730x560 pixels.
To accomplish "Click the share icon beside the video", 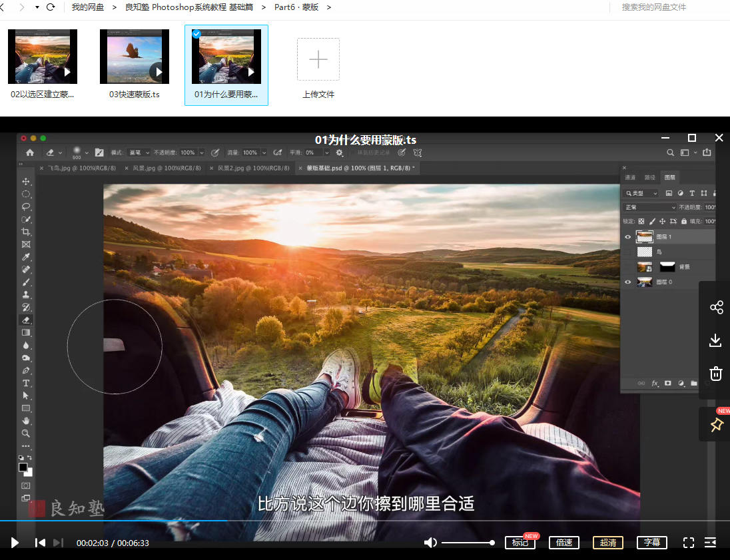I will point(716,307).
